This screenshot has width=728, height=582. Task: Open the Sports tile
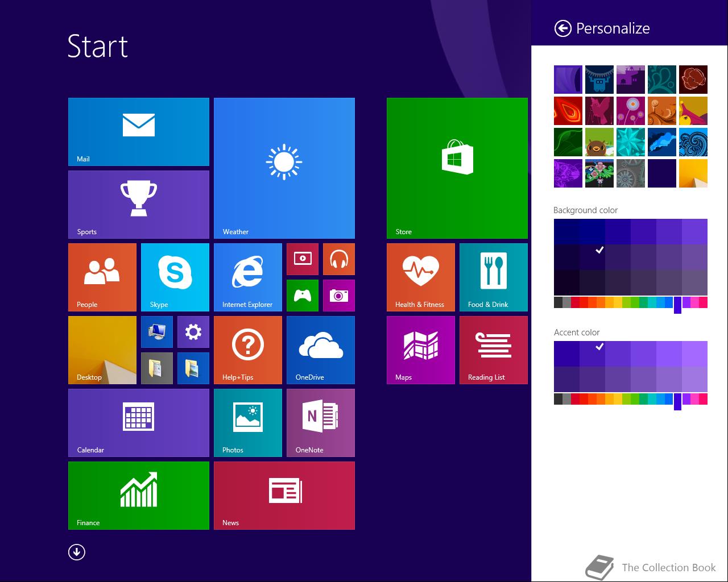(x=139, y=205)
